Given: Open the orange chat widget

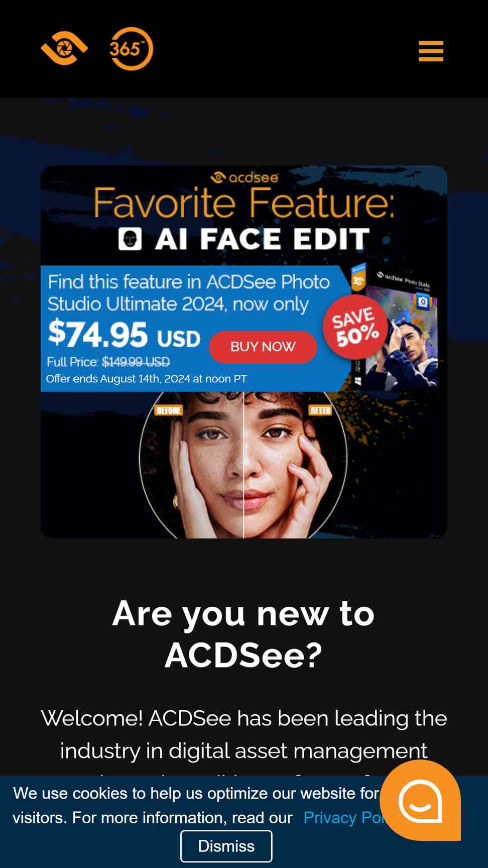Looking at the screenshot, I should pos(420,800).
